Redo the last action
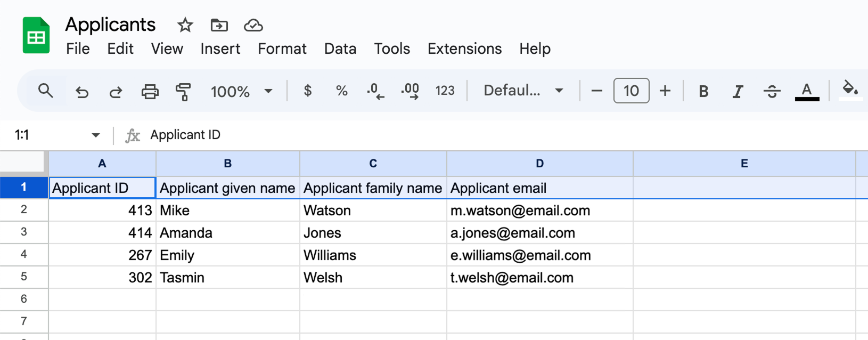868x340 pixels. 116,92
